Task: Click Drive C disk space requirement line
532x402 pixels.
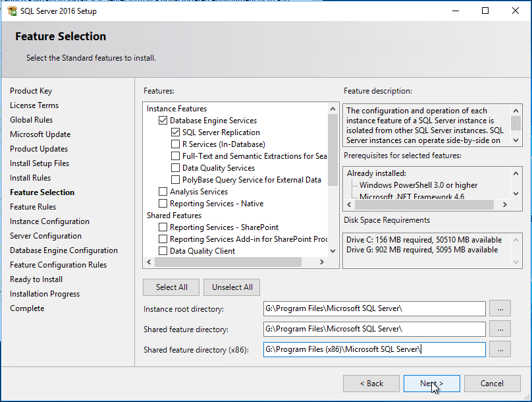Action: 424,240
